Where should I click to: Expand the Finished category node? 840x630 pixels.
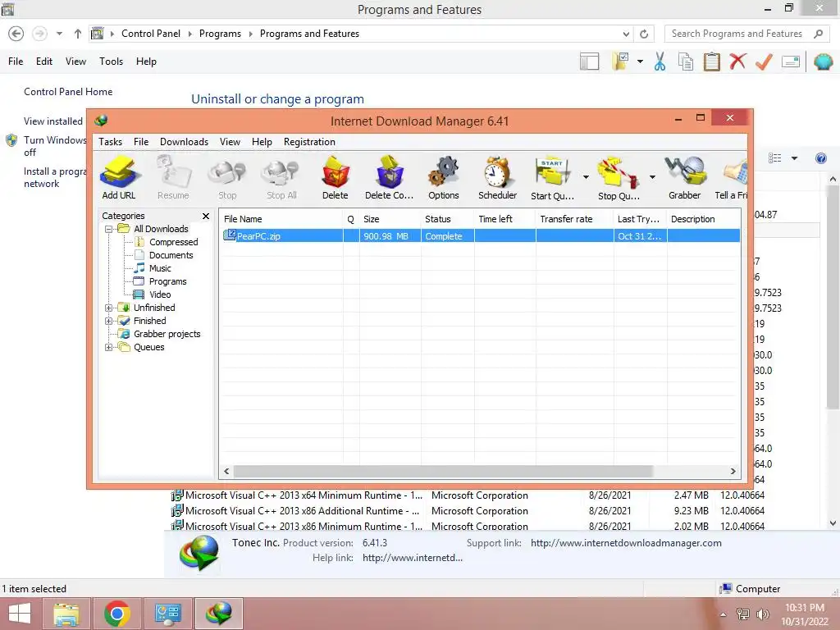click(109, 321)
